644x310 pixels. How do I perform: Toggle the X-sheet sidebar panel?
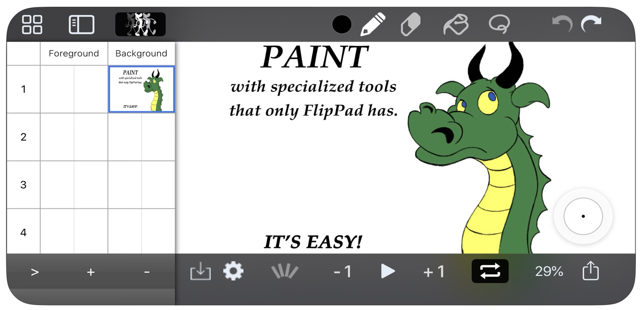point(81,25)
